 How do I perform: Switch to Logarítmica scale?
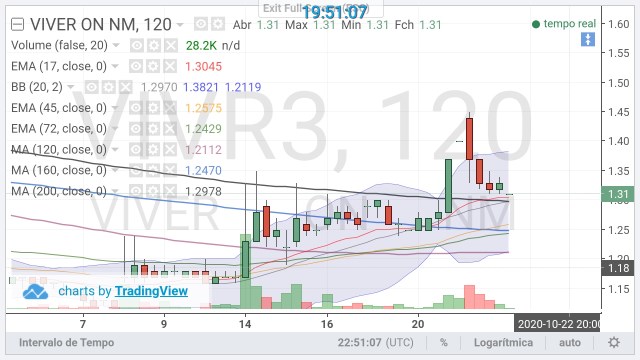(x=503, y=342)
